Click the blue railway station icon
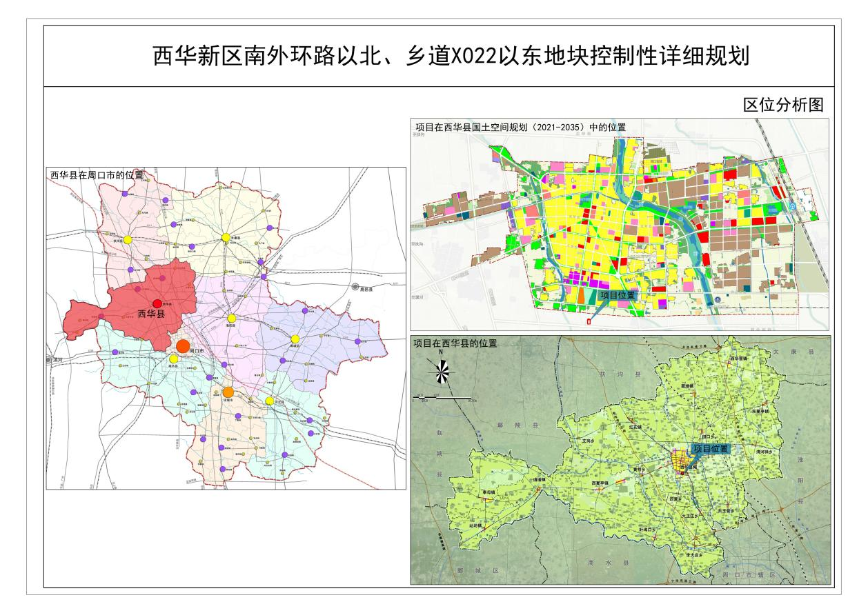The height and width of the screenshot is (613, 868). click(x=793, y=206)
